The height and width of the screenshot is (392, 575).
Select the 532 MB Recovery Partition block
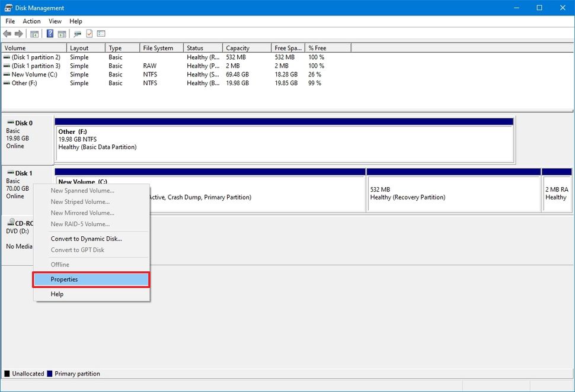pos(453,194)
